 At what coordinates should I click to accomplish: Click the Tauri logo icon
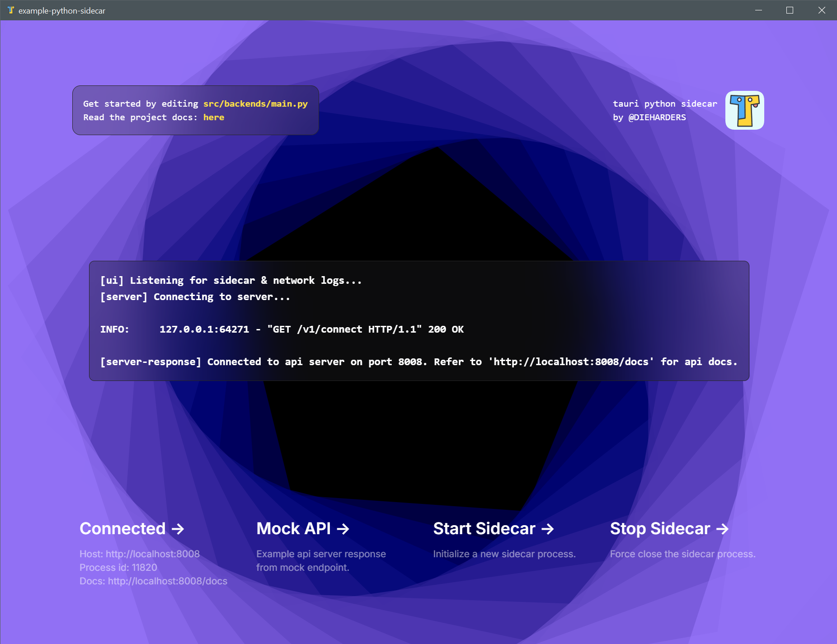point(744,110)
